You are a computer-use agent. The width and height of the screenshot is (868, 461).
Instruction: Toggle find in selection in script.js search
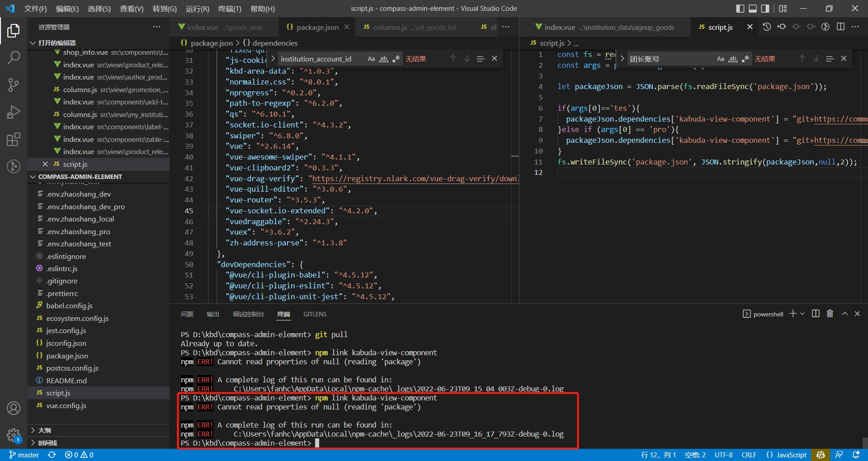pos(830,59)
